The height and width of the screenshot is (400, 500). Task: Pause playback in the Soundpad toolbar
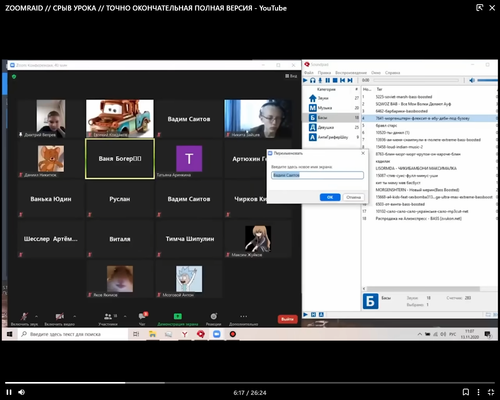[x=327, y=80]
